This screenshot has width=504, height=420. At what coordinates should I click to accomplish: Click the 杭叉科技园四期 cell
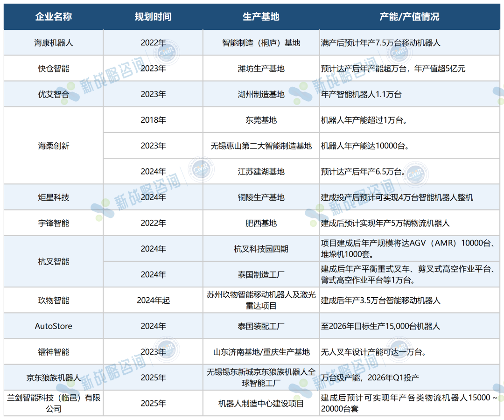261,249
